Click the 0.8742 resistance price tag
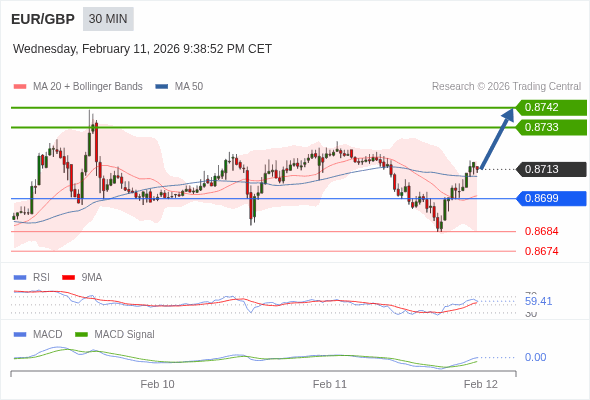 tap(551, 108)
